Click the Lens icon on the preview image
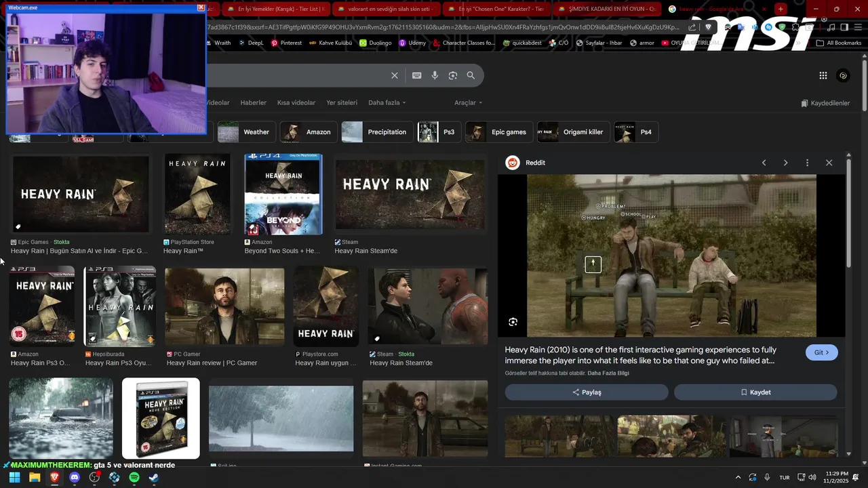 pyautogui.click(x=513, y=322)
